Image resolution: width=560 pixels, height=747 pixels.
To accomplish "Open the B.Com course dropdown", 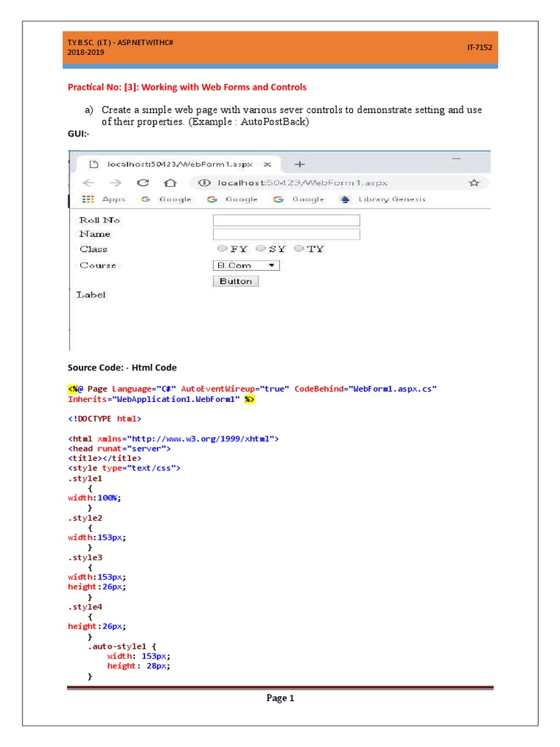I will (x=246, y=266).
